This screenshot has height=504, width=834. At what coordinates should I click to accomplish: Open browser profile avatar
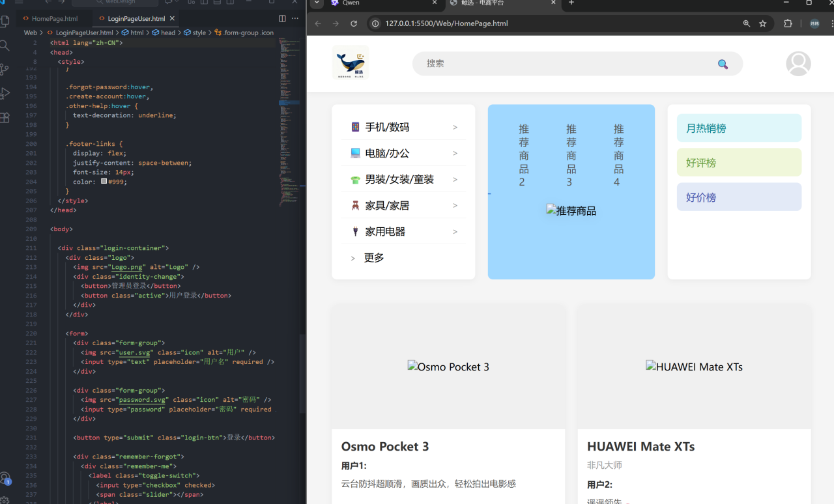pyautogui.click(x=814, y=23)
